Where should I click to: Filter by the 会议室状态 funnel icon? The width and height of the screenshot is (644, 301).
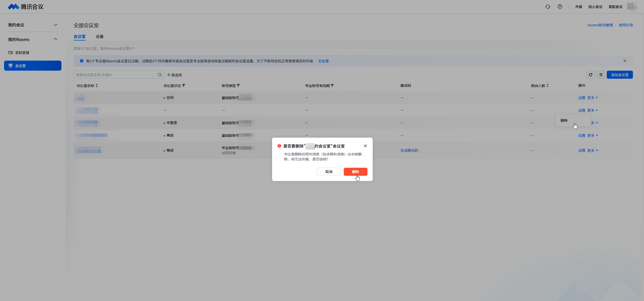tap(184, 85)
